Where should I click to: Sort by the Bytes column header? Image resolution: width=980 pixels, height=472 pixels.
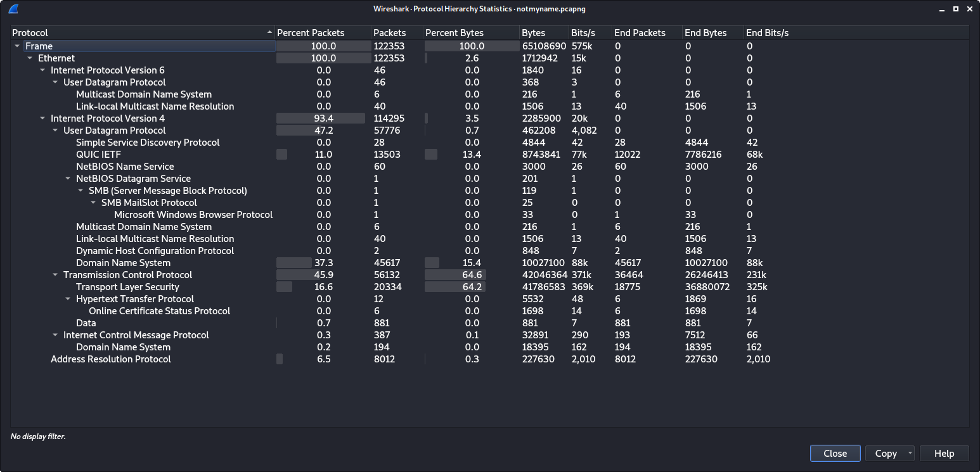544,33
